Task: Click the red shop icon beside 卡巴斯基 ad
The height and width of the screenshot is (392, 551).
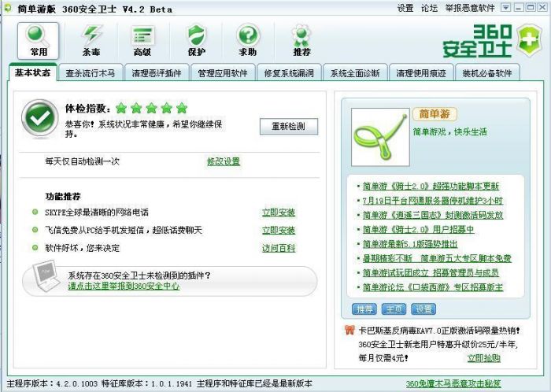Action: coord(349,330)
